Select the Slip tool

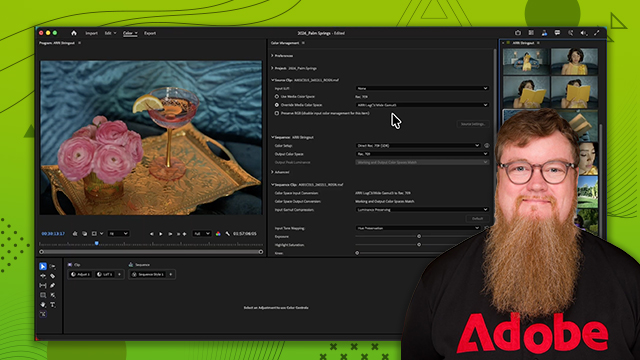[43, 285]
